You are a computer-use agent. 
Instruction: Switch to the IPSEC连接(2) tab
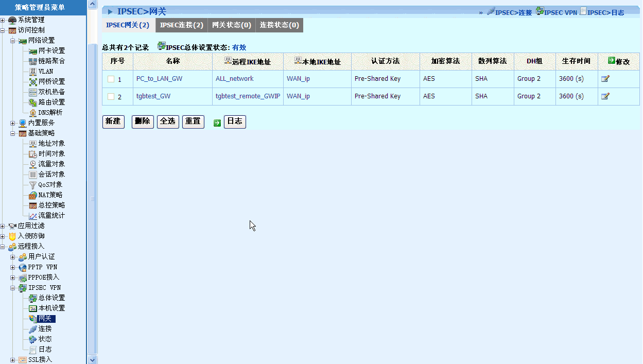181,25
